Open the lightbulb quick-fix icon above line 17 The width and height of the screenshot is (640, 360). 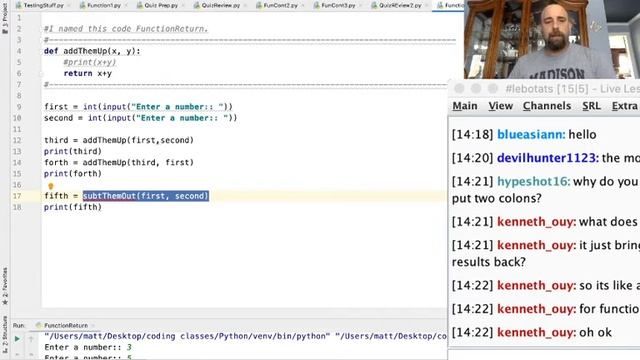[x=51, y=186]
